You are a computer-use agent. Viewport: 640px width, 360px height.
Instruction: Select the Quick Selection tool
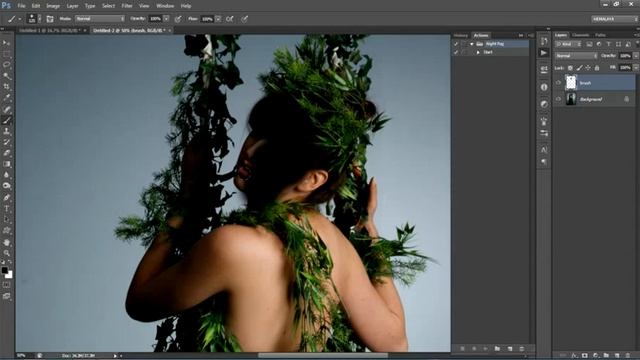7,76
